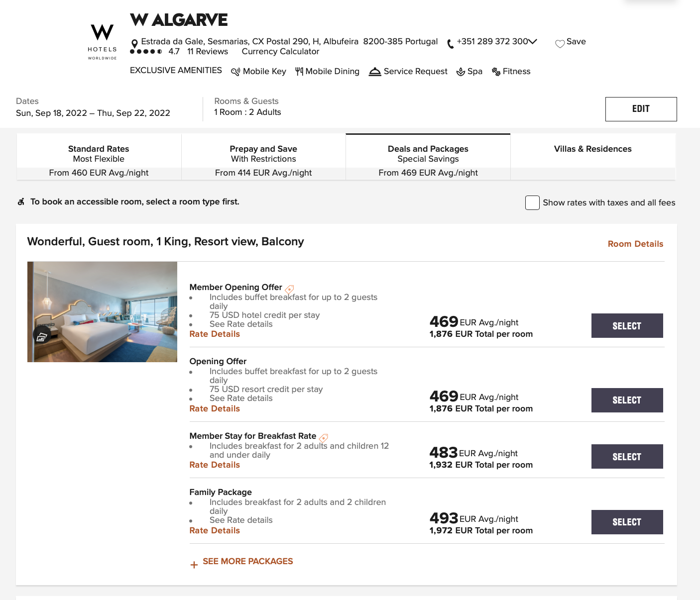This screenshot has width=700, height=600.
Task: Click the Service Request label
Action: (416, 71)
